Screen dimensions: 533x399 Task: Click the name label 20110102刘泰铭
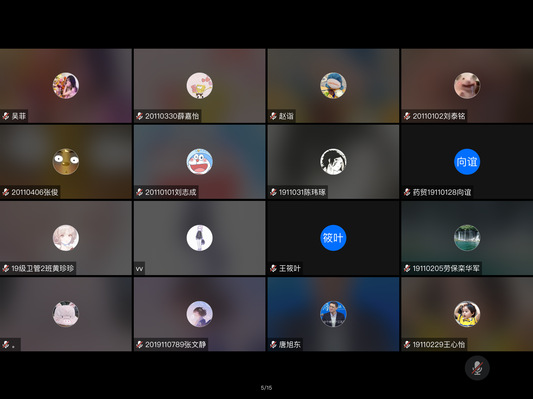(x=439, y=116)
